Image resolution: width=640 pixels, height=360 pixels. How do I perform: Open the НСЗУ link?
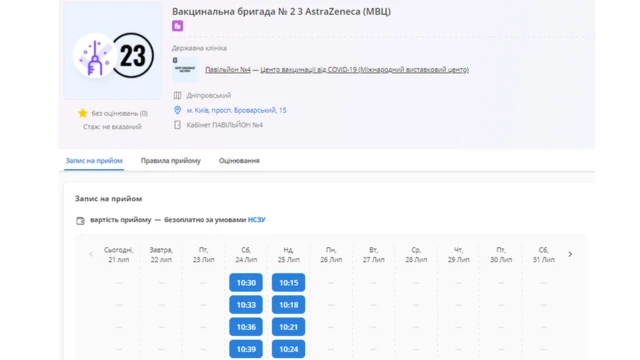[257, 220]
